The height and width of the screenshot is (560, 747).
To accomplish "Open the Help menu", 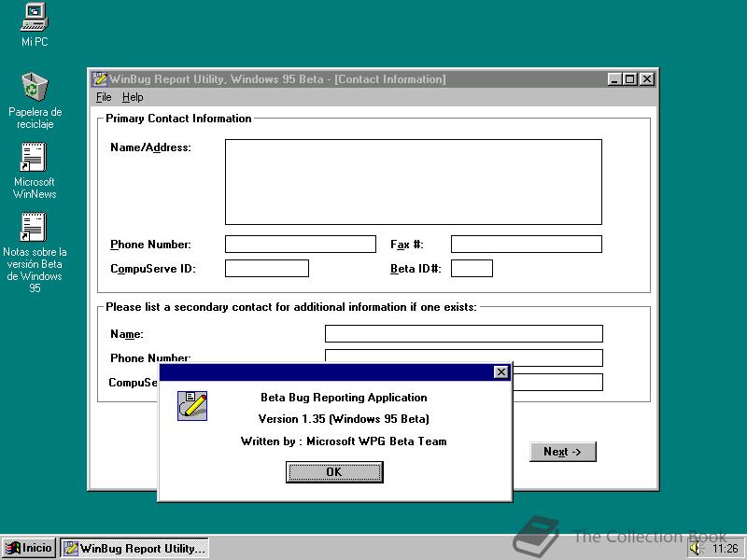I will click(x=133, y=97).
